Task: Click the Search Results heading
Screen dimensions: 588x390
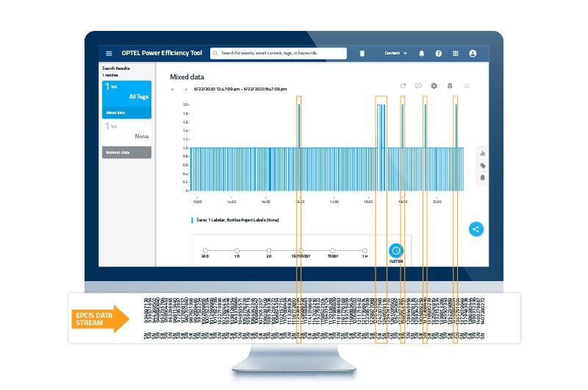Action: [x=116, y=68]
